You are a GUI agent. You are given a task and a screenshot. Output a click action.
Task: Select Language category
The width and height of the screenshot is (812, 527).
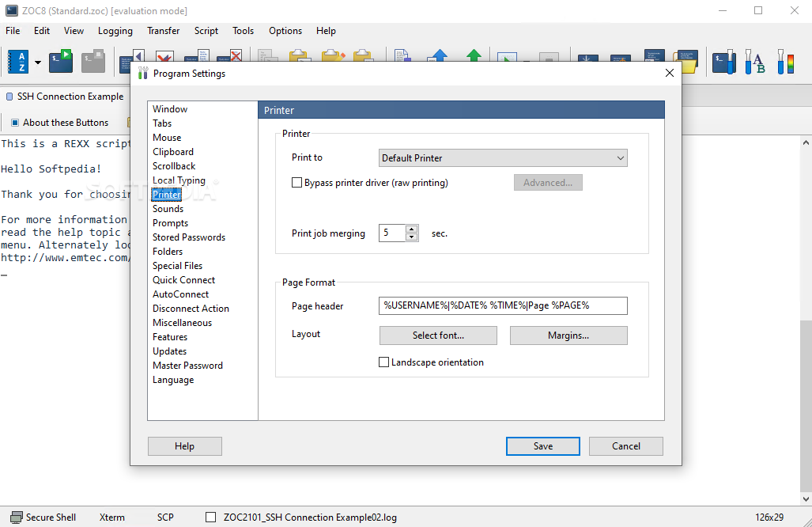(x=173, y=380)
